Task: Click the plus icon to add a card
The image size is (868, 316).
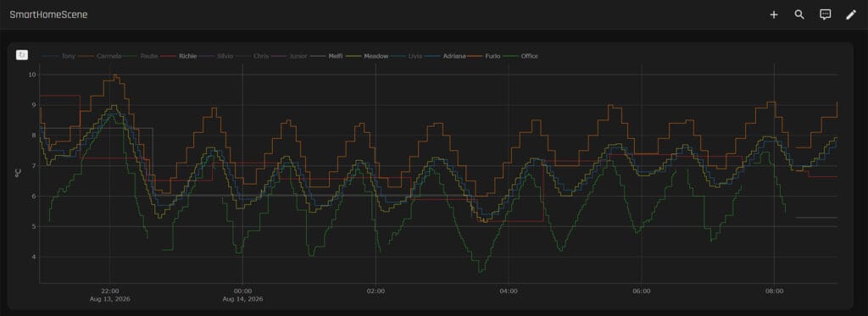Action: [773, 15]
